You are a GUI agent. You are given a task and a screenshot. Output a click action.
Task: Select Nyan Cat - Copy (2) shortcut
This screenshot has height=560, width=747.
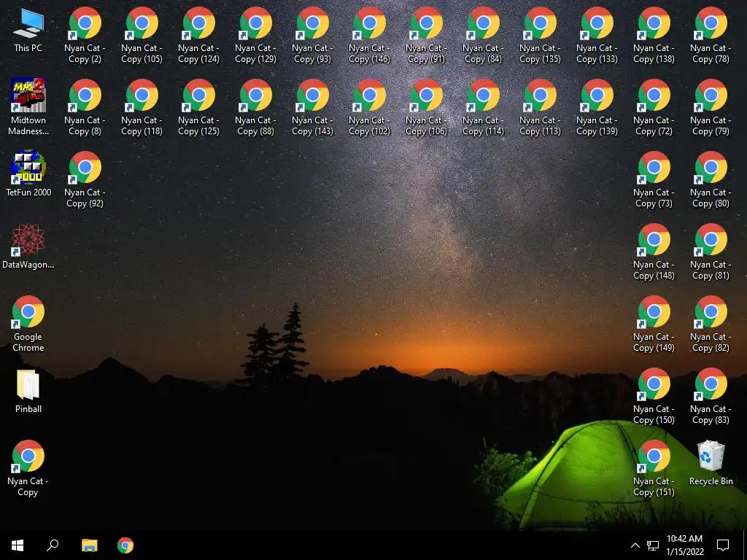click(x=85, y=35)
